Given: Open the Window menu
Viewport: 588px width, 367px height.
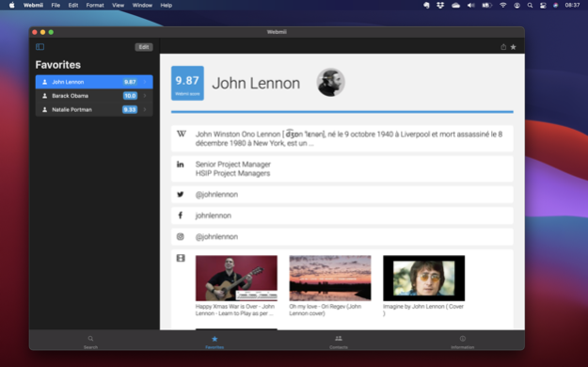Looking at the screenshot, I should pos(142,6).
